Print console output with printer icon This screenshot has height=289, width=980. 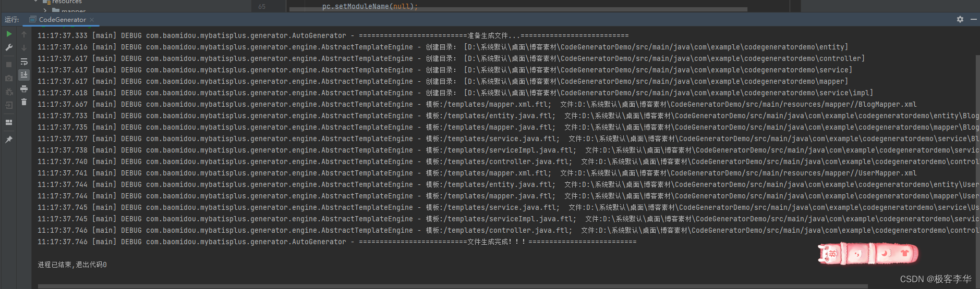24,89
